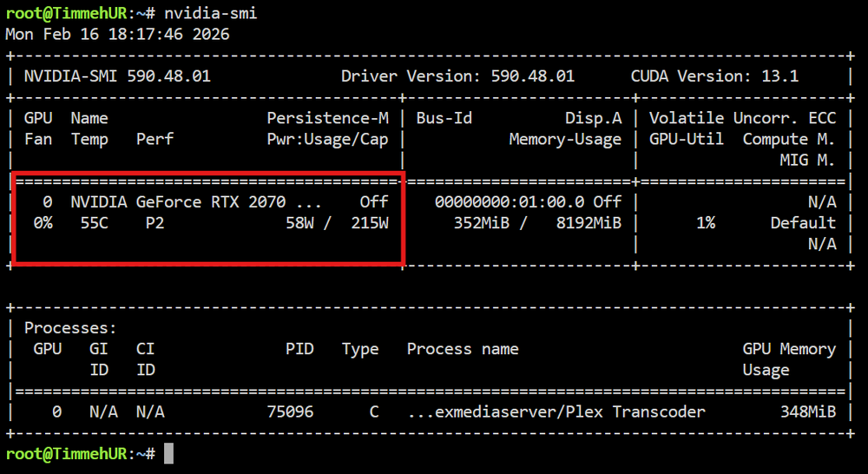The image size is (868, 474).
Task: Click the 55C temperature value
Action: pyautogui.click(x=94, y=223)
